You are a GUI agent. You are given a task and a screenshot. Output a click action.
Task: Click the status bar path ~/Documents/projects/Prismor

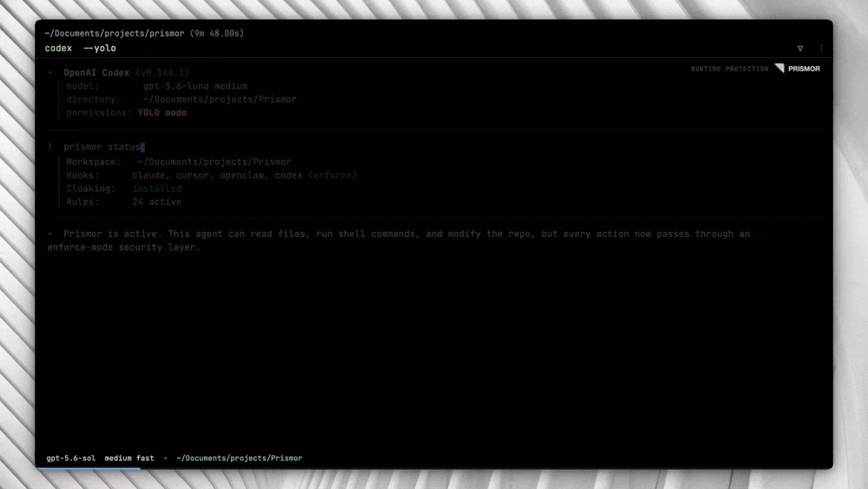pos(240,458)
